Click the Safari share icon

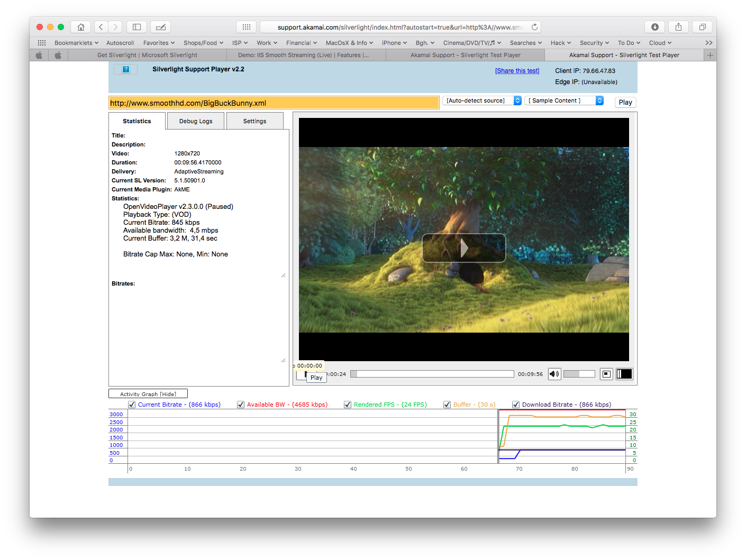coord(678,27)
